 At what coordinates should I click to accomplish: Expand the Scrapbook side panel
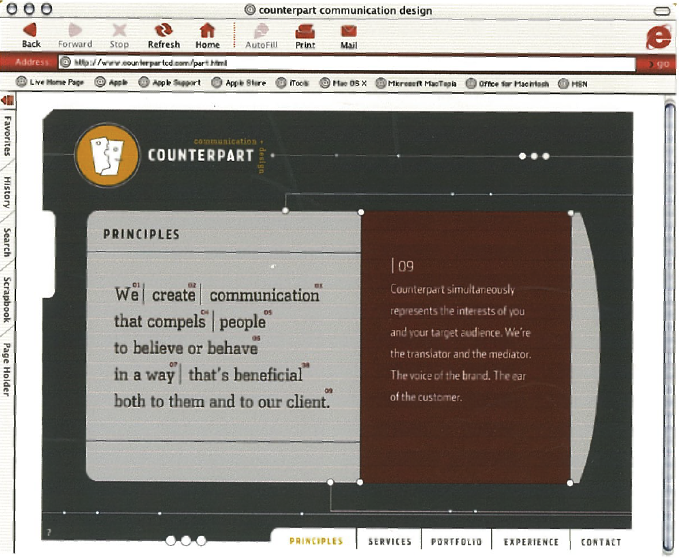[7, 299]
